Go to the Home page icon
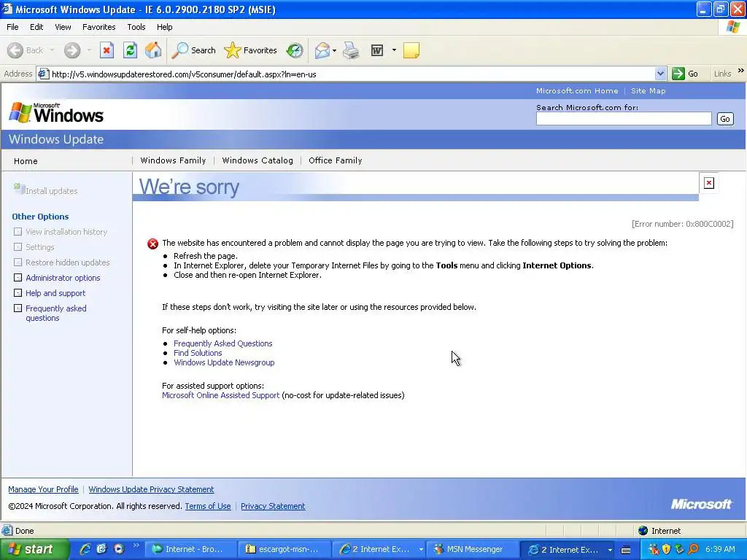Screen dimensions: 747x560 (153, 50)
